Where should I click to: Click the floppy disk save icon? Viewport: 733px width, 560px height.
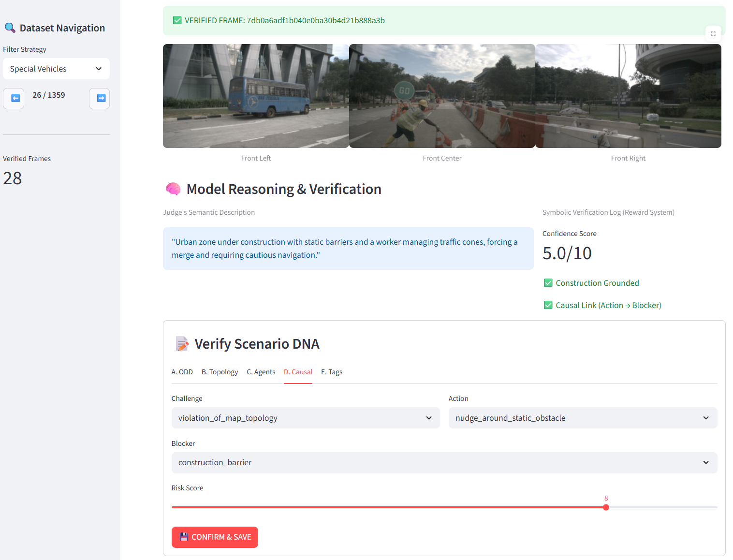(x=184, y=537)
